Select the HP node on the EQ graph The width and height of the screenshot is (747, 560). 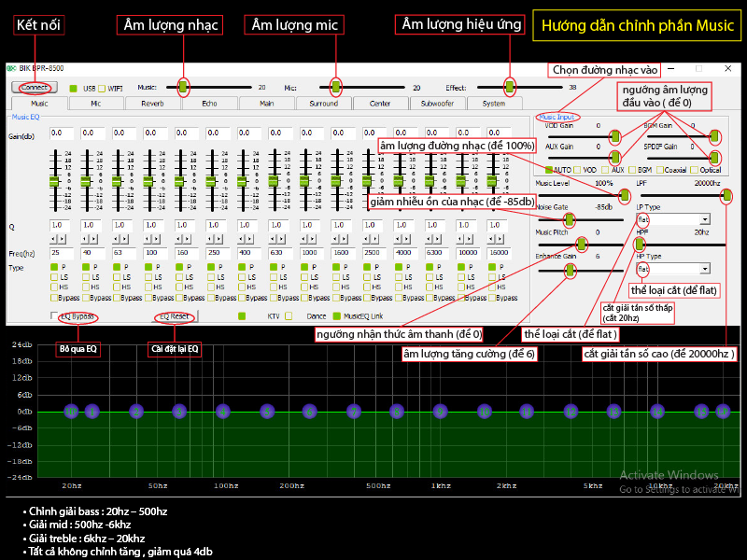[71, 412]
